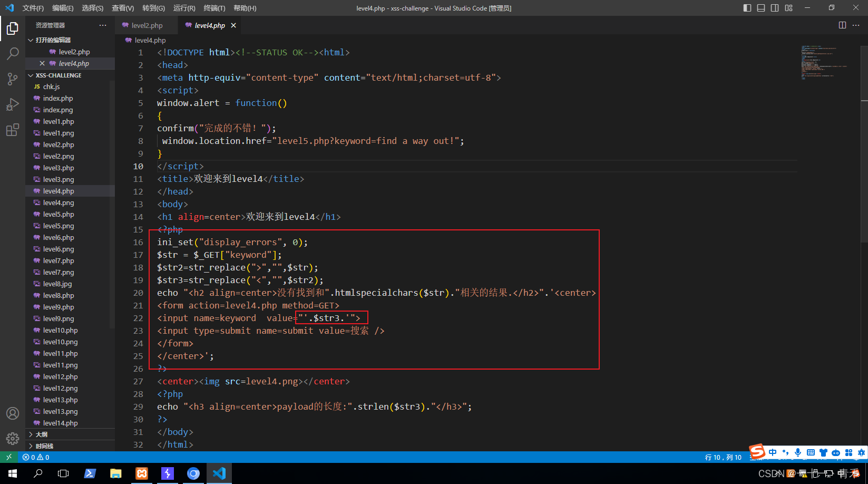868x484 pixels.
Task: Click the remote window indicator in status bar
Action: 9,457
